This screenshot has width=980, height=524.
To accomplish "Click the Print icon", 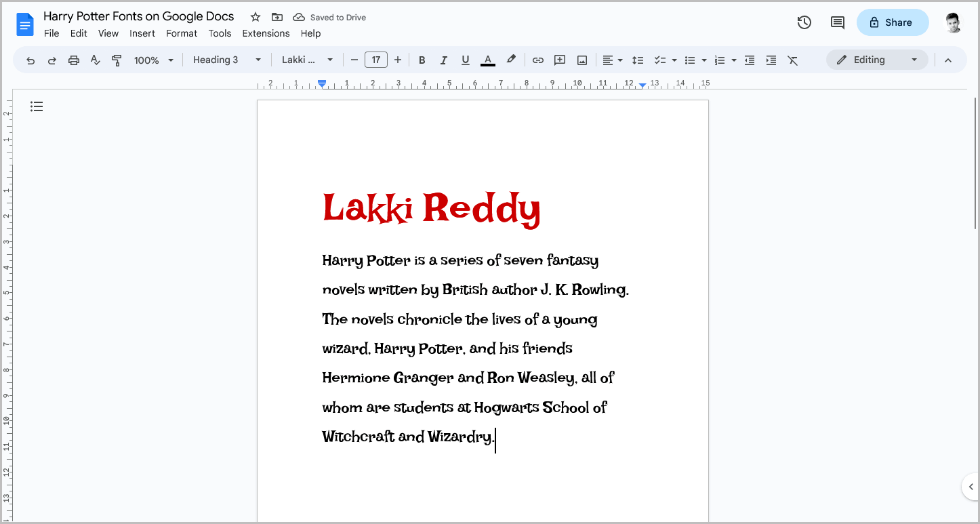I will [73, 60].
